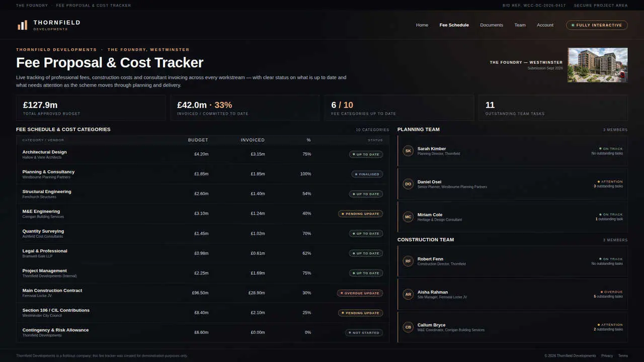Viewport: 644px width, 362px height.
Task: Open the Terms link in the footer
Action: coord(623,356)
